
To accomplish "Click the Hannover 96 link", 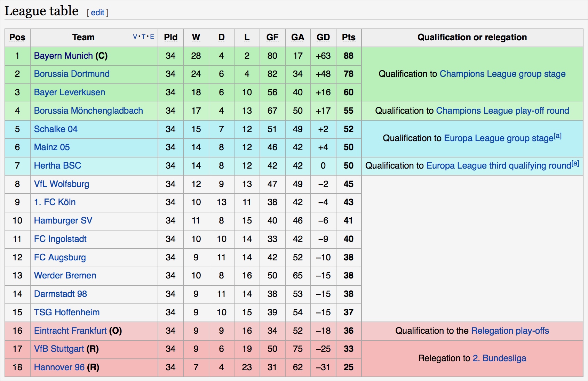I will 59,367.
